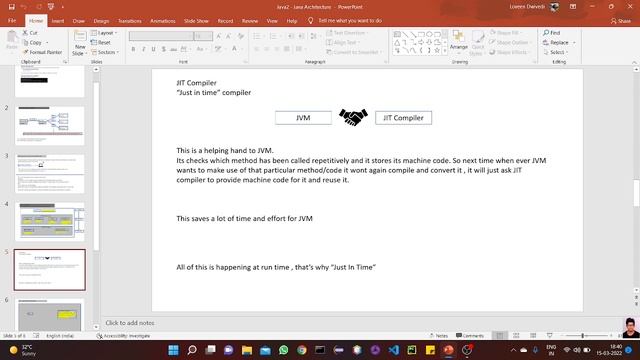
Task: Open the Comments pane from the status bar
Action: tap(470, 336)
